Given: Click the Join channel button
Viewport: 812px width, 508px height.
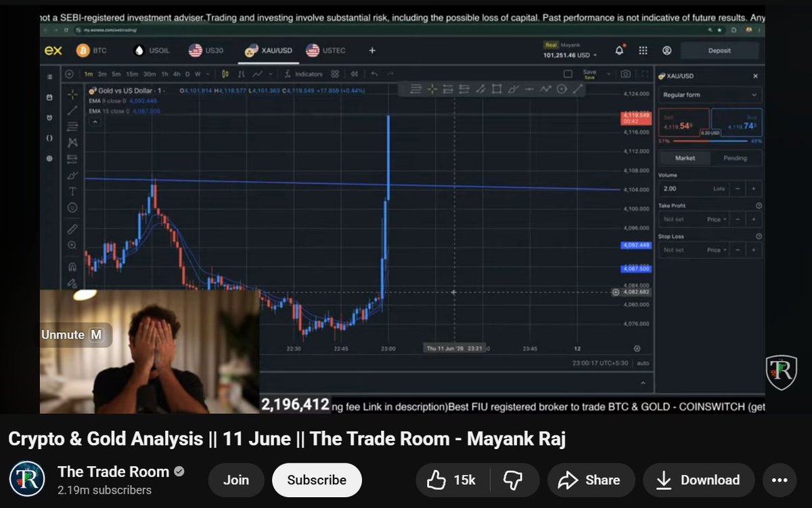Looking at the screenshot, I should click(x=235, y=480).
